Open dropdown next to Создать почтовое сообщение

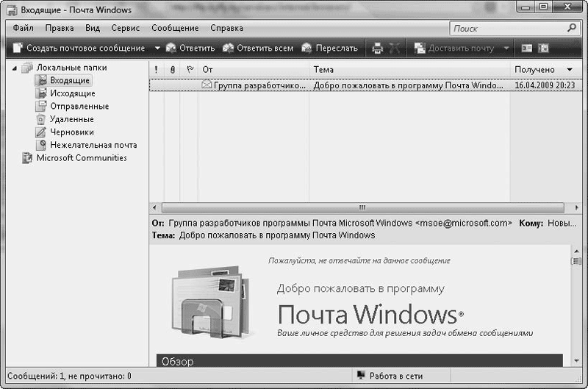pyautogui.click(x=157, y=49)
